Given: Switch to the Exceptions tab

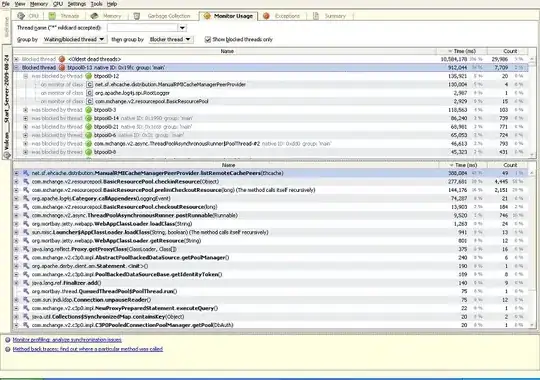Looking at the screenshot, I should pyautogui.click(x=281, y=16).
